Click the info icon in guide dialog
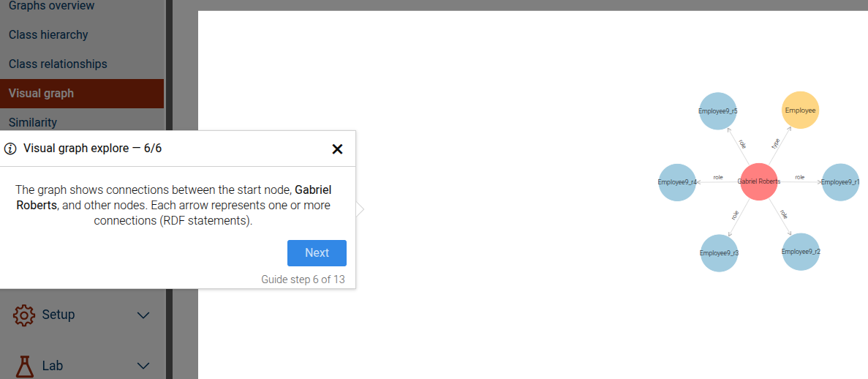 10,149
